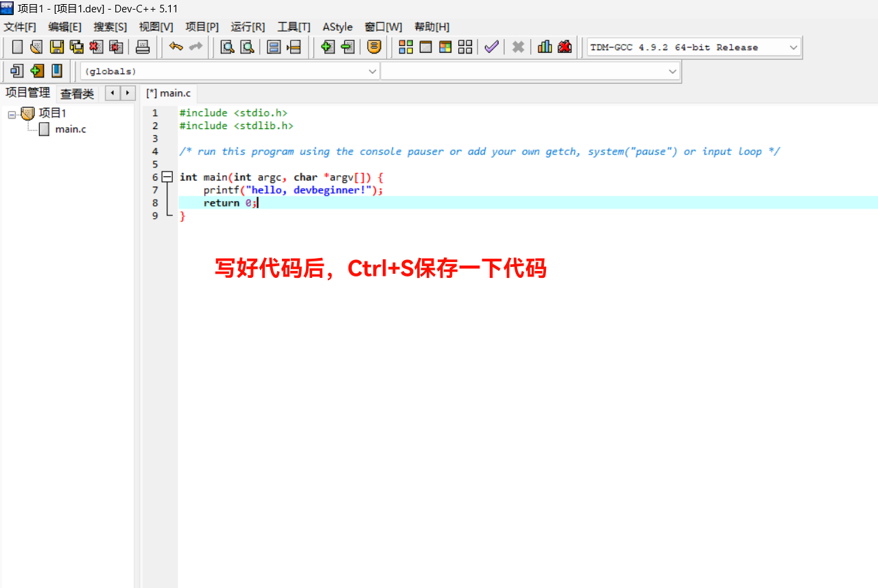
Task: Click the Go to function icon
Action: [274, 47]
